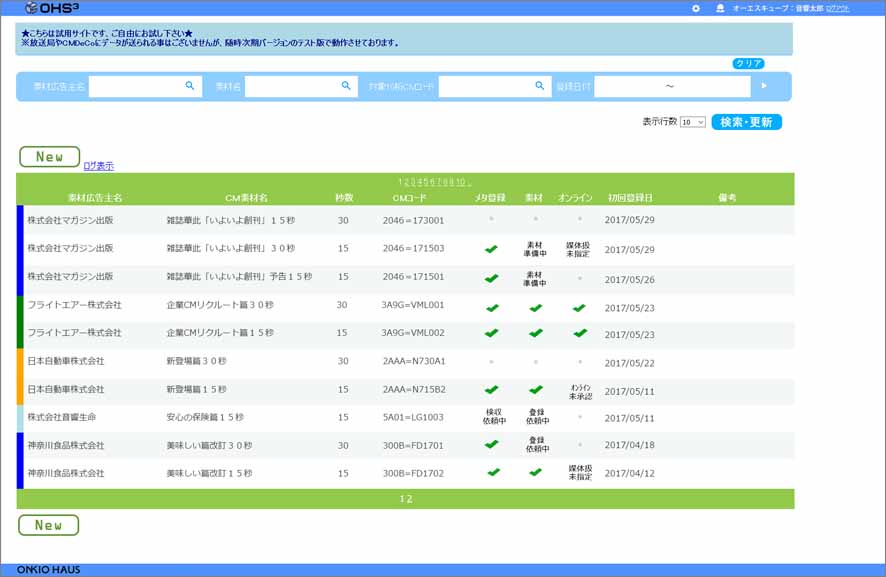
Task: Click 登録依頼中 status in the 5A01=LG1003 row
Action: click(x=537, y=417)
